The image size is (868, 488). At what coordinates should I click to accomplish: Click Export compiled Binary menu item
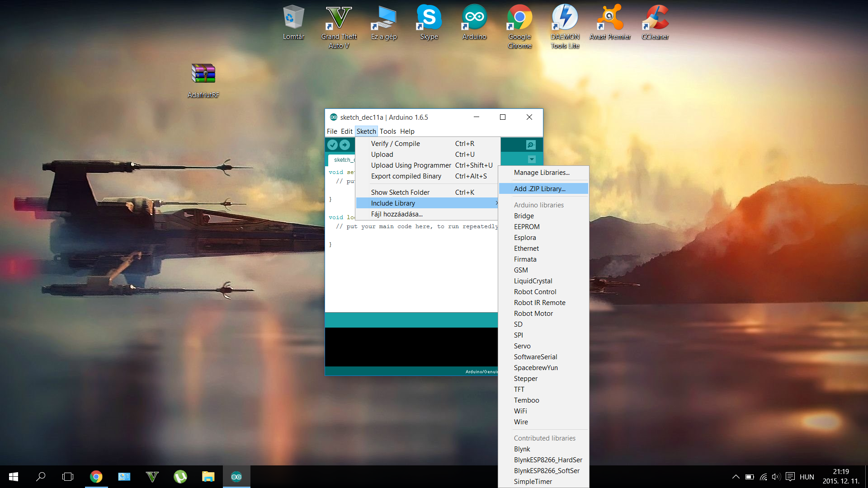(x=406, y=176)
